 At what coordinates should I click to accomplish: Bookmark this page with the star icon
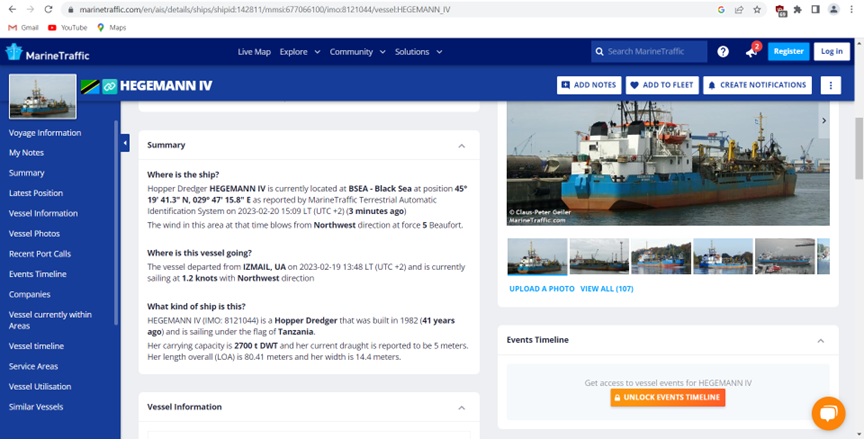point(757,9)
